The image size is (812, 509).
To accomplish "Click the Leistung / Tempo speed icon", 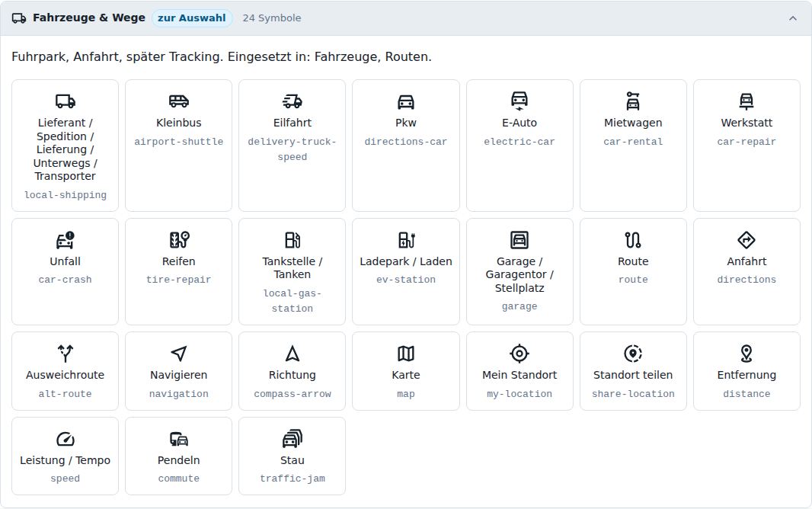I will click(66, 439).
